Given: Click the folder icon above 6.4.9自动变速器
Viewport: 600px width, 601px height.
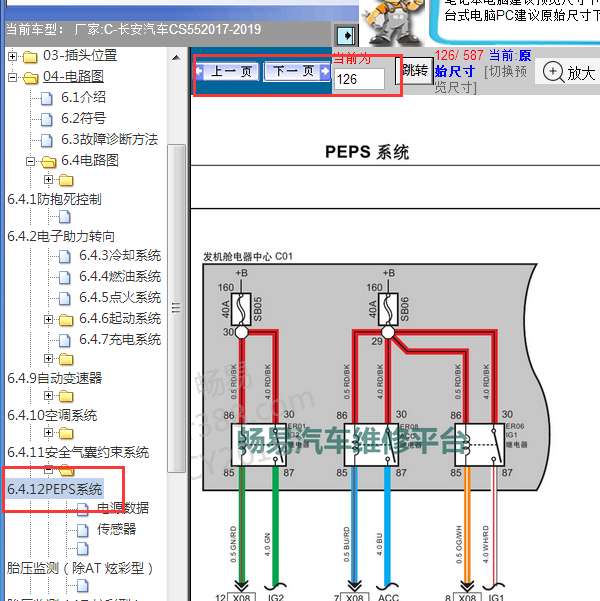Looking at the screenshot, I should click(66, 359).
